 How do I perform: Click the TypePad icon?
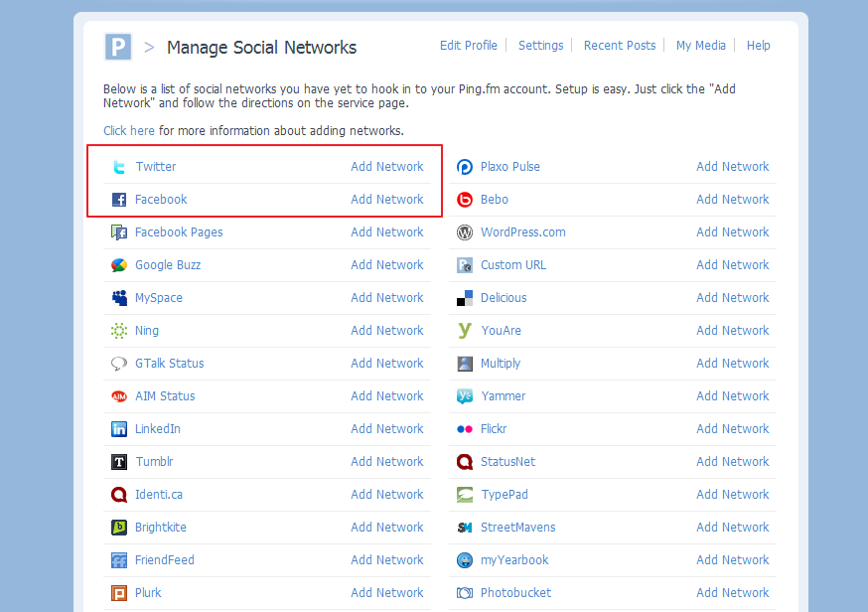tap(465, 494)
